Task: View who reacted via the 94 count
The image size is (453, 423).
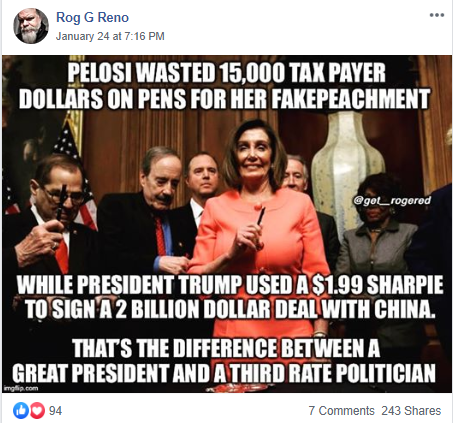Action: pyautogui.click(x=55, y=410)
